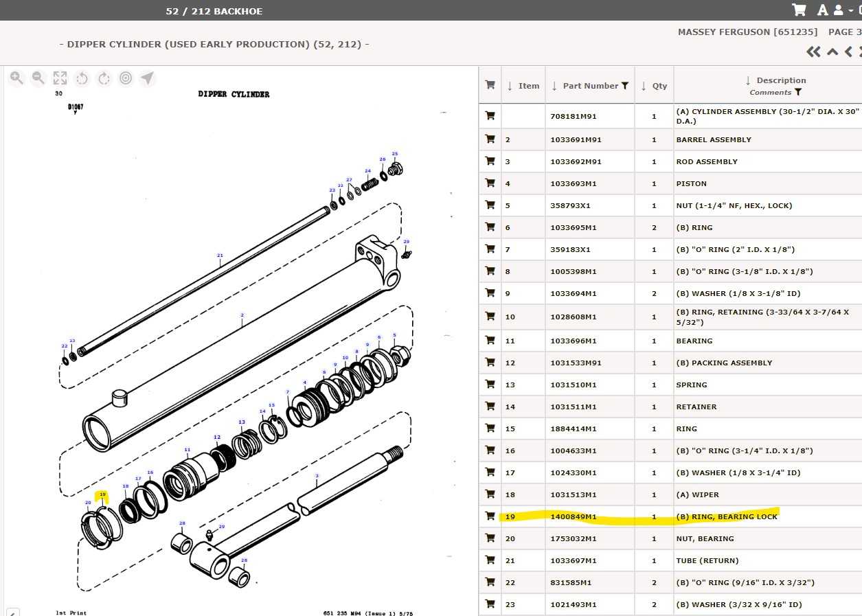This screenshot has width=862, height=616.
Task: Open the shopping cart in the top bar
Action: (x=799, y=10)
